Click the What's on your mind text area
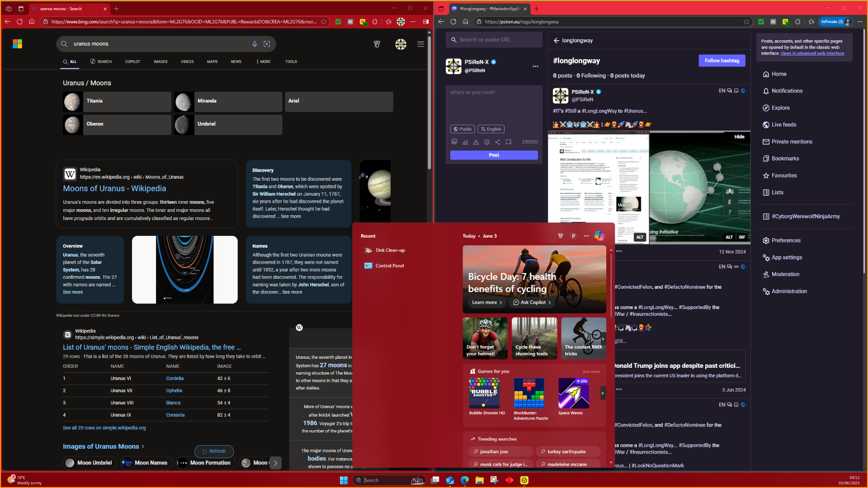The width and height of the screenshot is (868, 488). (494, 105)
